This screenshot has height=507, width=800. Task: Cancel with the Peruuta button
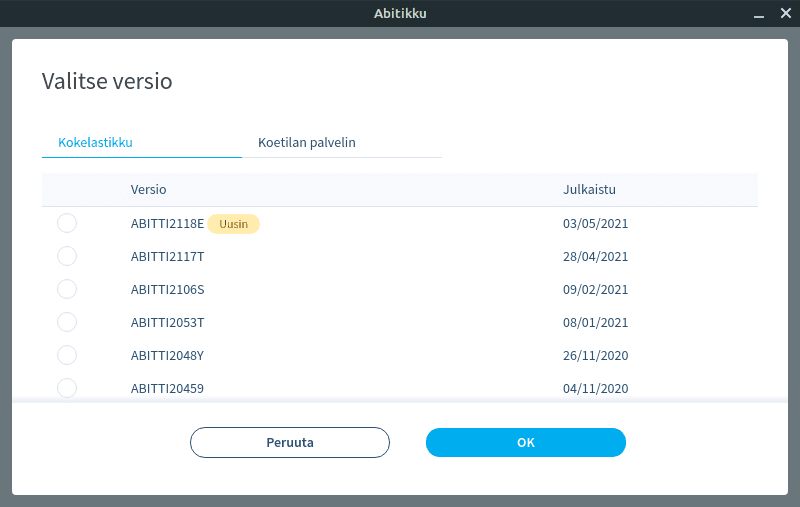point(290,442)
